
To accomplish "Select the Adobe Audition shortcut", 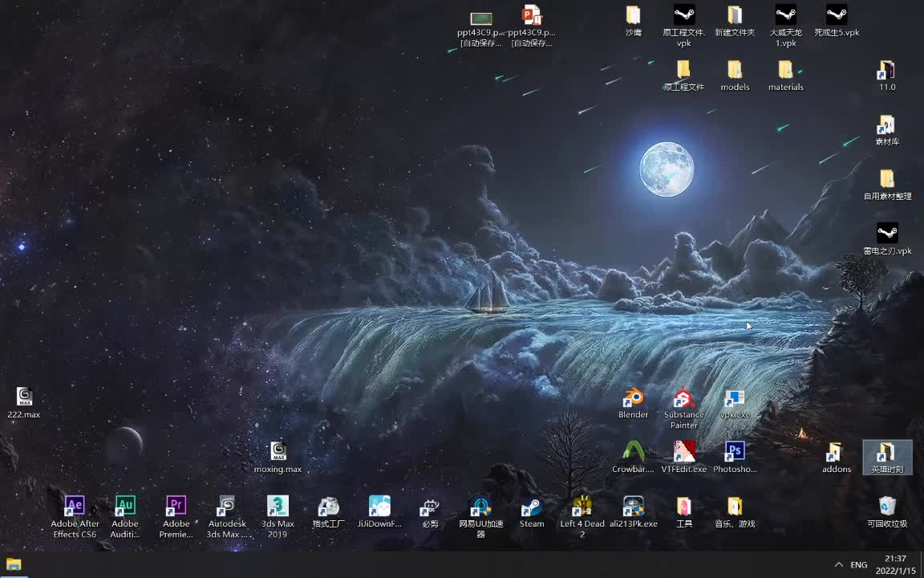I will coord(125,516).
